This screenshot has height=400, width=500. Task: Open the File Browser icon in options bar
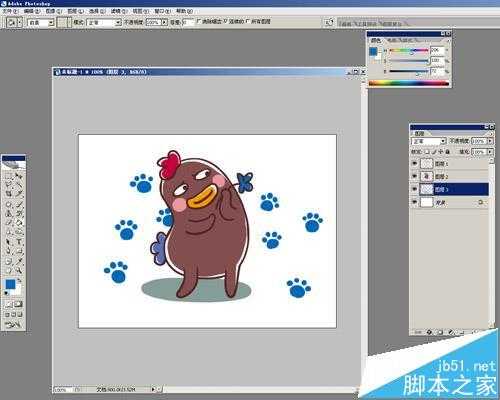click(x=329, y=22)
